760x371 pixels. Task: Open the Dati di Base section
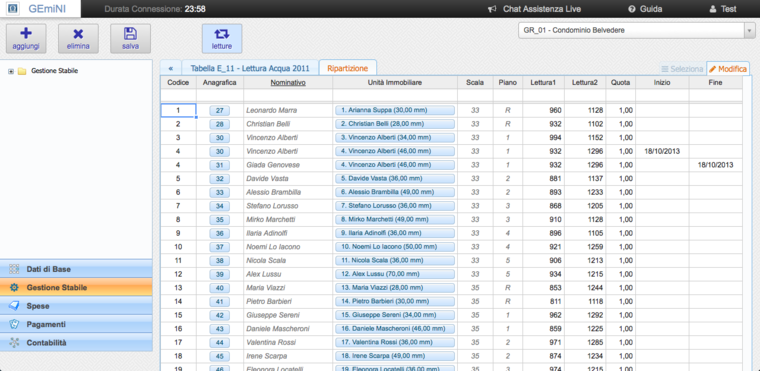tap(76, 269)
